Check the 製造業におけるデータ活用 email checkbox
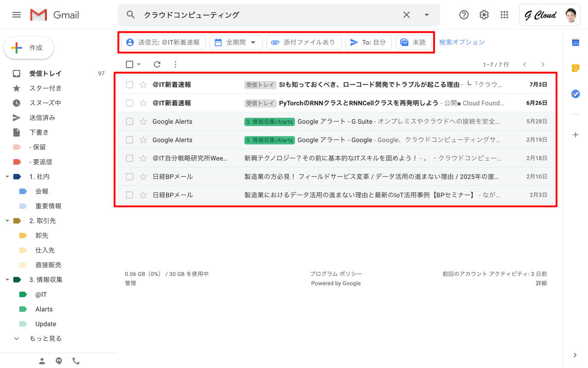The width and height of the screenshot is (588, 368). point(130,195)
